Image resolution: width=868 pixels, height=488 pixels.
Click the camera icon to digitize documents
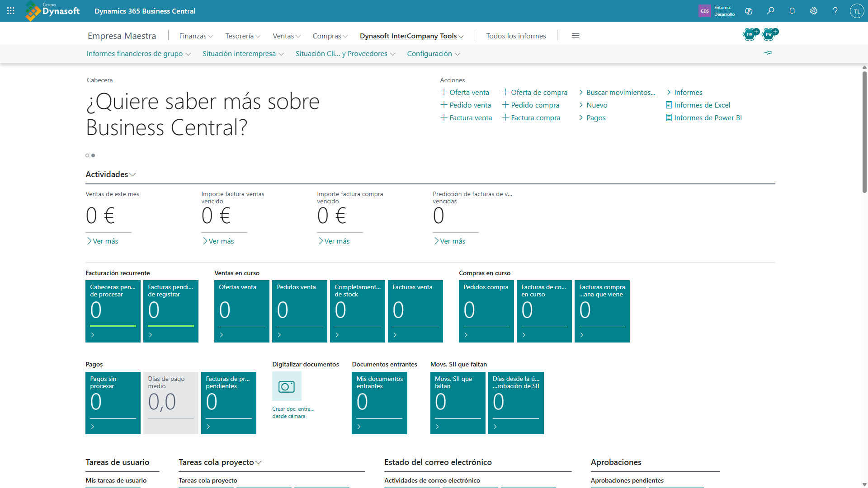[x=287, y=386]
